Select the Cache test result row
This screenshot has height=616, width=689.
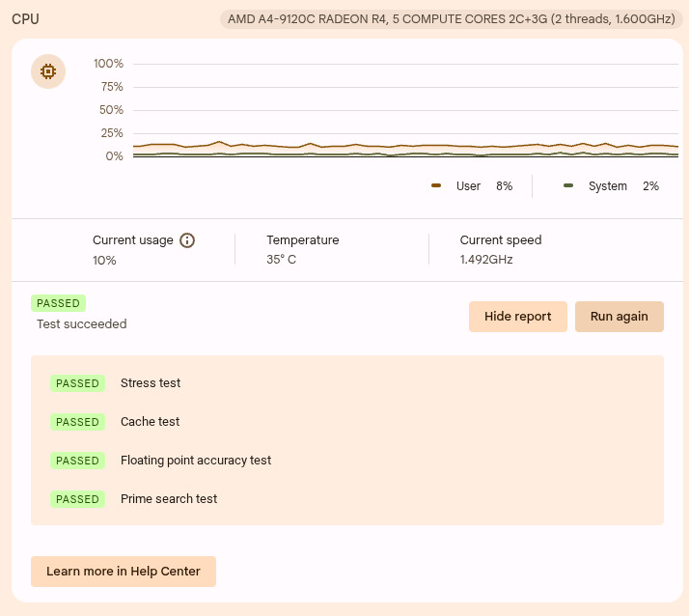click(347, 422)
